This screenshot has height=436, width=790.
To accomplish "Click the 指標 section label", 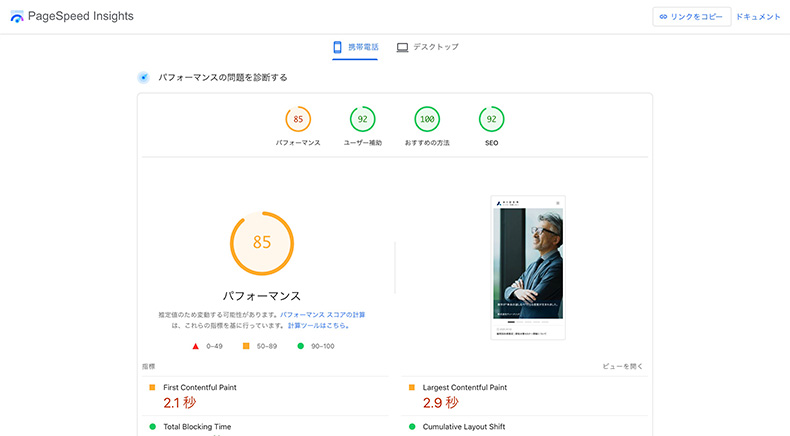I will [x=149, y=366].
